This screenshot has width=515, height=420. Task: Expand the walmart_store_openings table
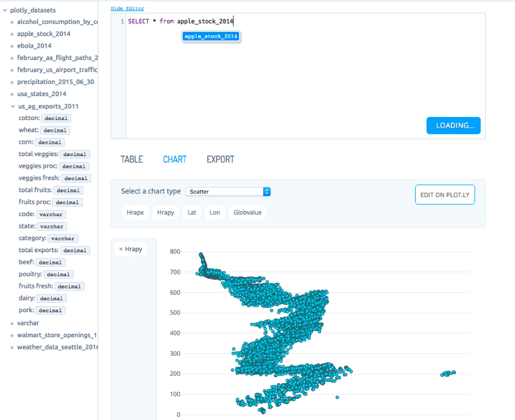click(12, 336)
